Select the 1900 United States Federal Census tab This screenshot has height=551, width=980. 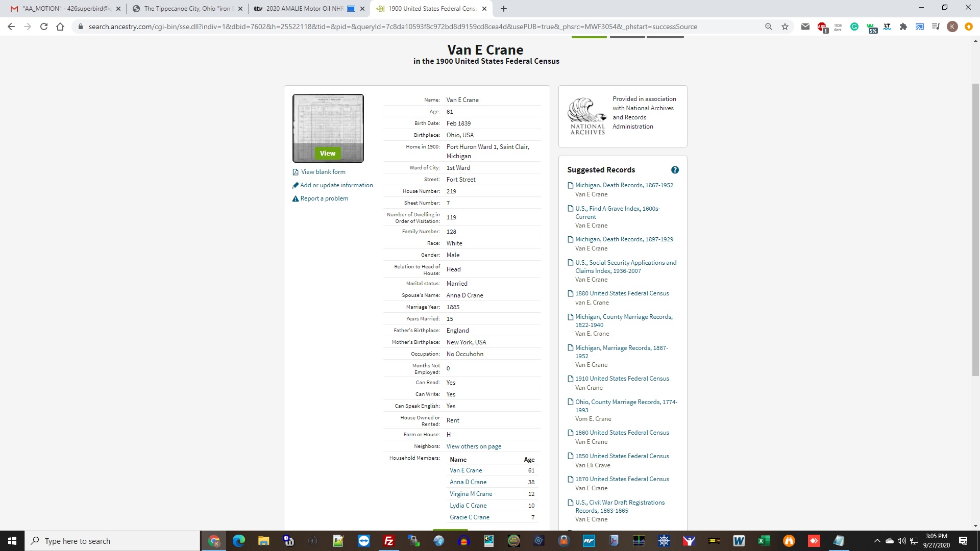coord(432,9)
